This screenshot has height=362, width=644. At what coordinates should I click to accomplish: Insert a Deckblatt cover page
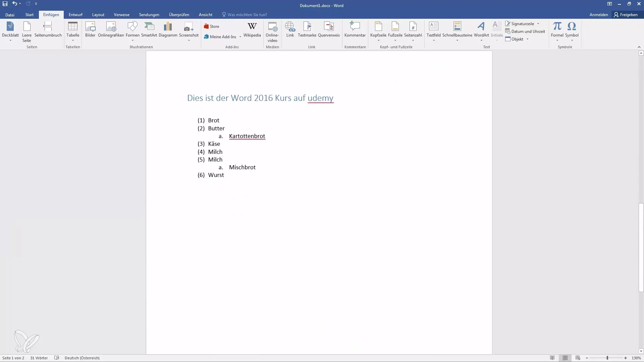pos(10,32)
